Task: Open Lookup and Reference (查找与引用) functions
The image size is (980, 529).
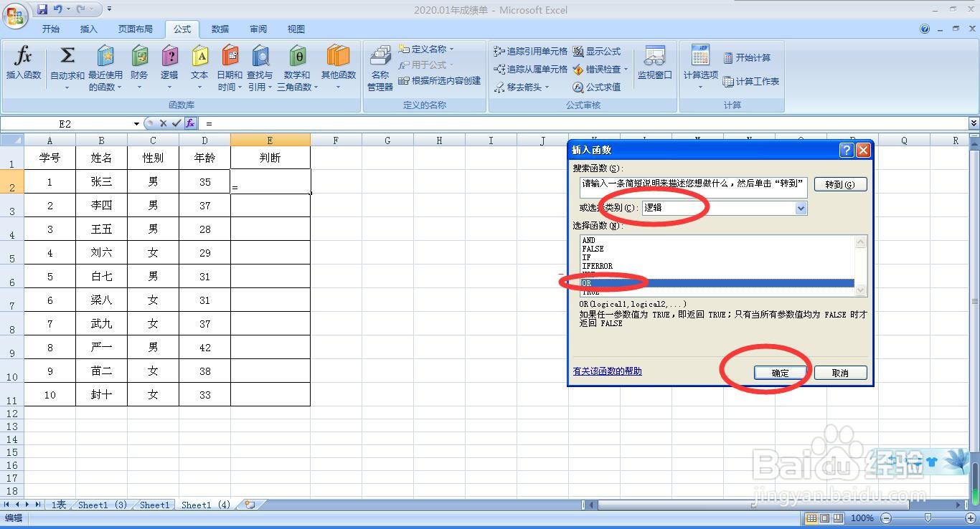Action: pyautogui.click(x=260, y=68)
